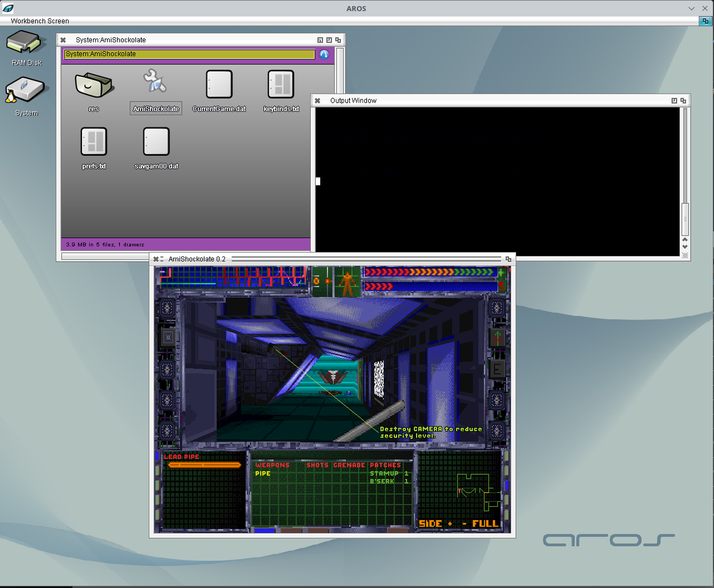Select the prefs.txt file icon

pos(94,148)
